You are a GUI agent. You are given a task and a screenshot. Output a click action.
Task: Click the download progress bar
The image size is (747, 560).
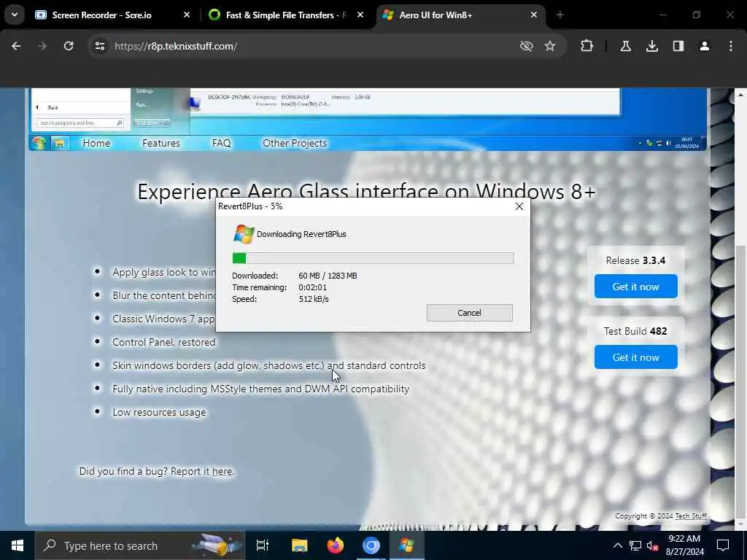click(373, 258)
